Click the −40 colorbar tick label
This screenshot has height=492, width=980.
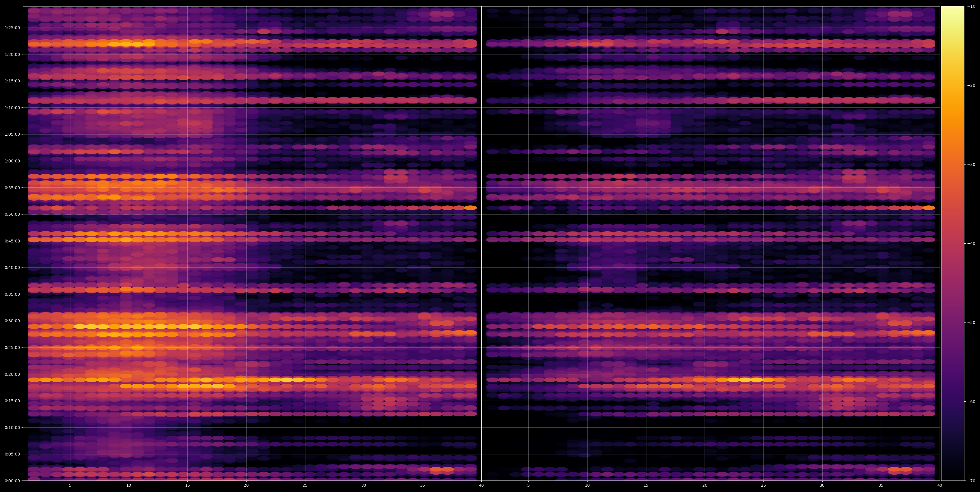click(x=971, y=244)
